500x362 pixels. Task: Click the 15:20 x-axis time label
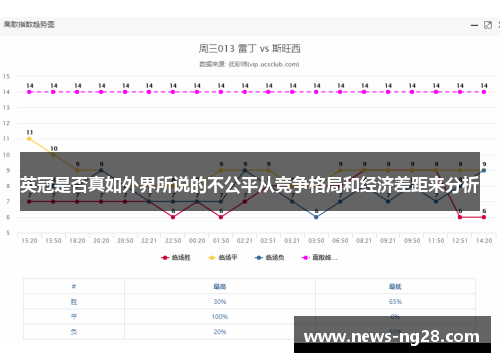click(x=29, y=241)
